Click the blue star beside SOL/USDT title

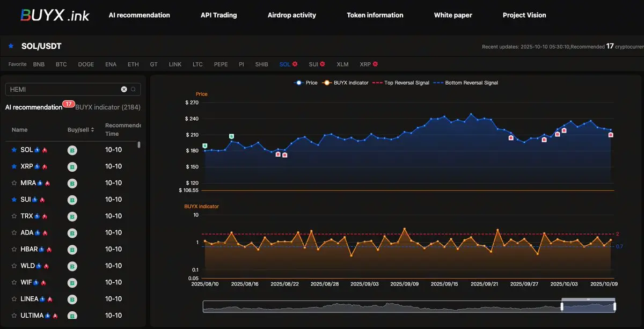[11, 47]
